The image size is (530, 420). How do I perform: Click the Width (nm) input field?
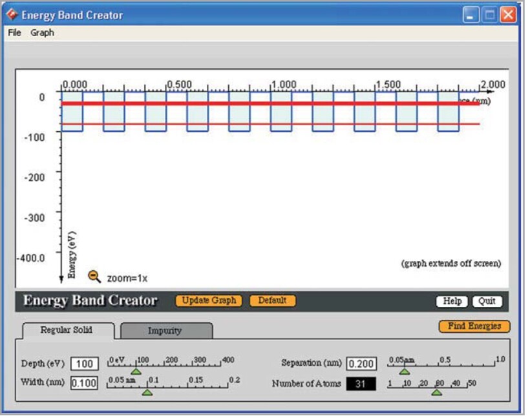click(84, 383)
